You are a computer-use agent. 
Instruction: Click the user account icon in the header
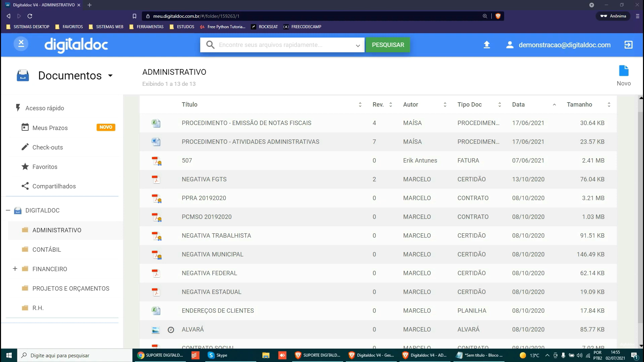pos(509,45)
